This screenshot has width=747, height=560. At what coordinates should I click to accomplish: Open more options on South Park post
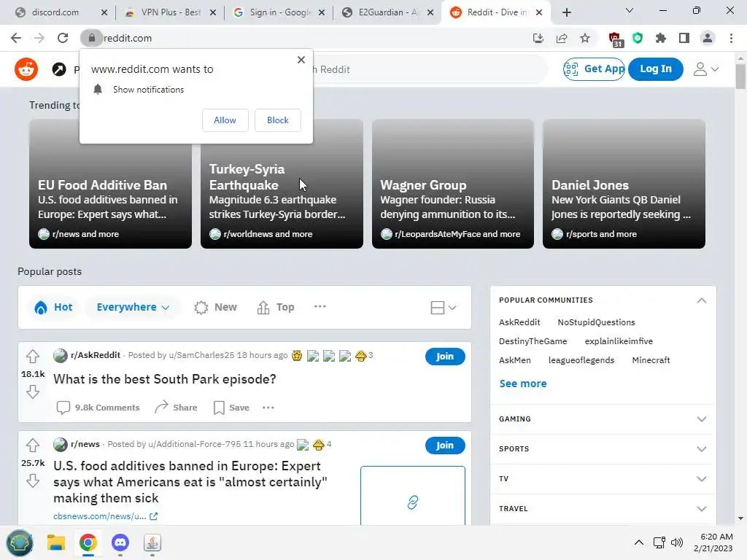268,408
